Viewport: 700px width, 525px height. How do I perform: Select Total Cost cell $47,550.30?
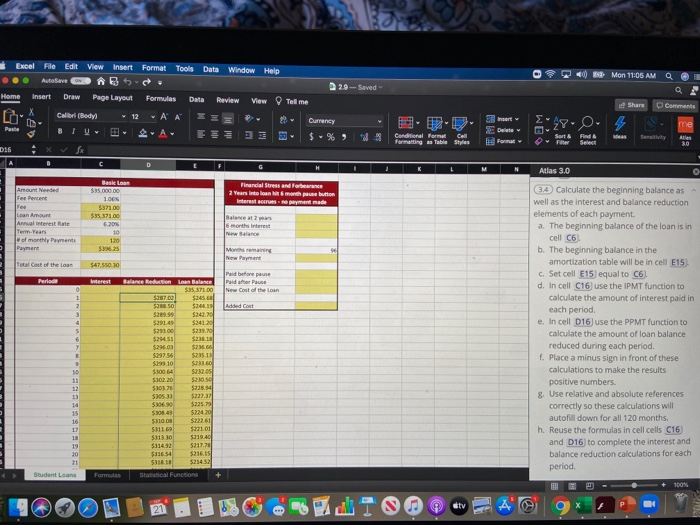[100, 264]
